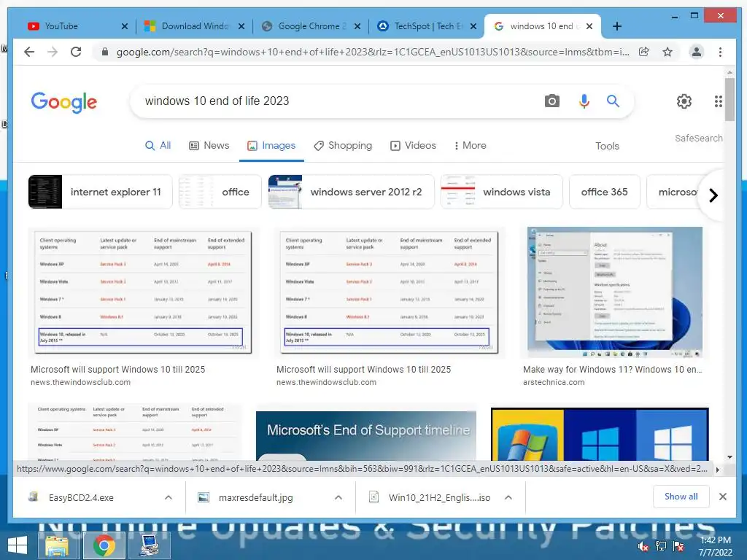This screenshot has height=560, width=747.
Task: Open the EasyBCD2.4.exe download
Action: point(81,497)
